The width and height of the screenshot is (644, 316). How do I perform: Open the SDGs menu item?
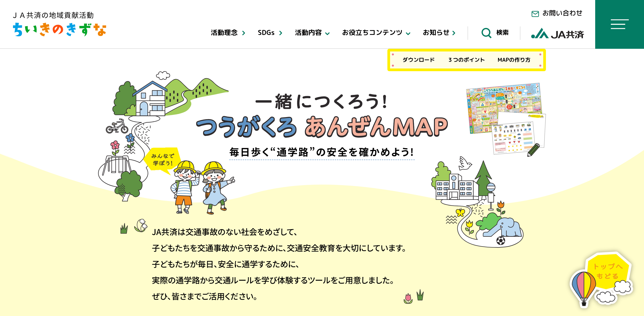(266, 33)
